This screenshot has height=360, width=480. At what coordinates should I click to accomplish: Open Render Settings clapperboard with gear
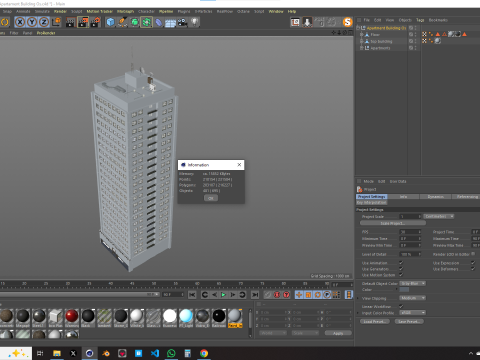click(95, 22)
